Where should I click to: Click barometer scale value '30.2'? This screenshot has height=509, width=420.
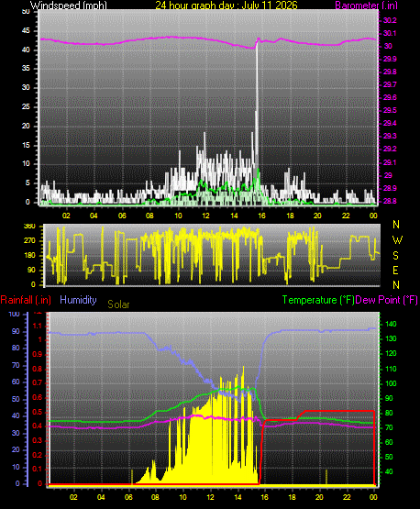click(390, 20)
